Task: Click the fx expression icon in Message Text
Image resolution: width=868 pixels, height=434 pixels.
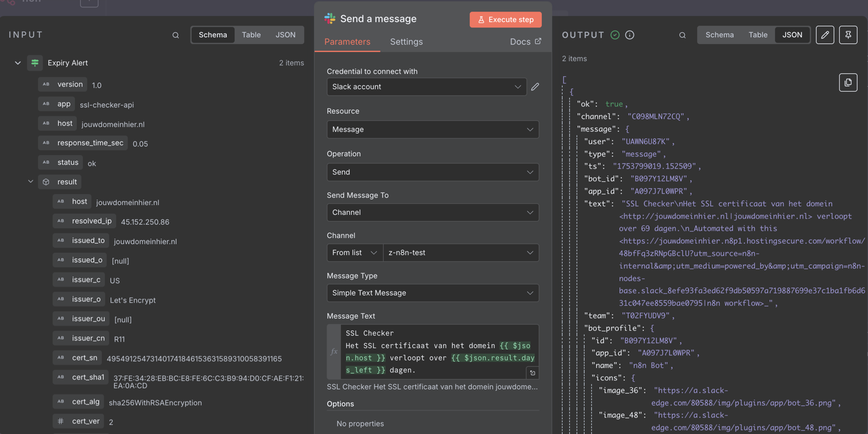Action: click(x=334, y=352)
